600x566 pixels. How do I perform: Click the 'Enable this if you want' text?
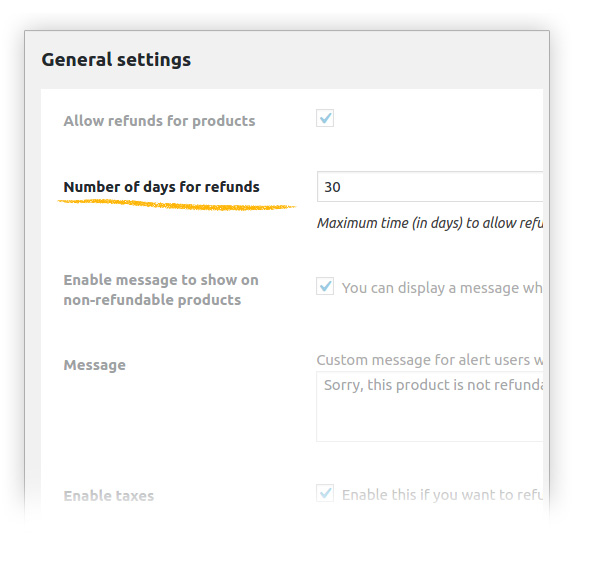point(442,494)
